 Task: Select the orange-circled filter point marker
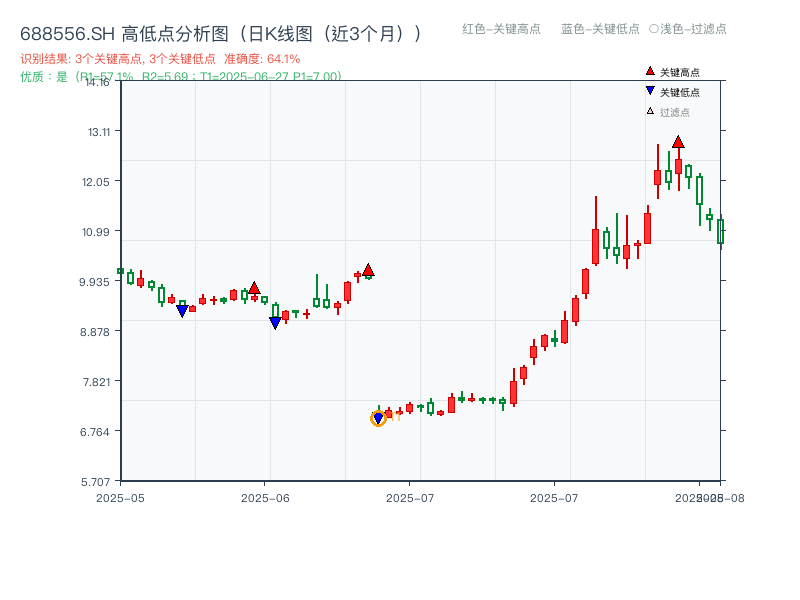tap(380, 418)
